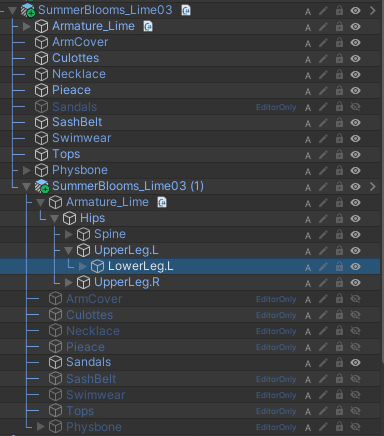The width and height of the screenshot is (384, 436).
Task: Click the cube icon of the LowerLeg.L object
Action: point(98,266)
